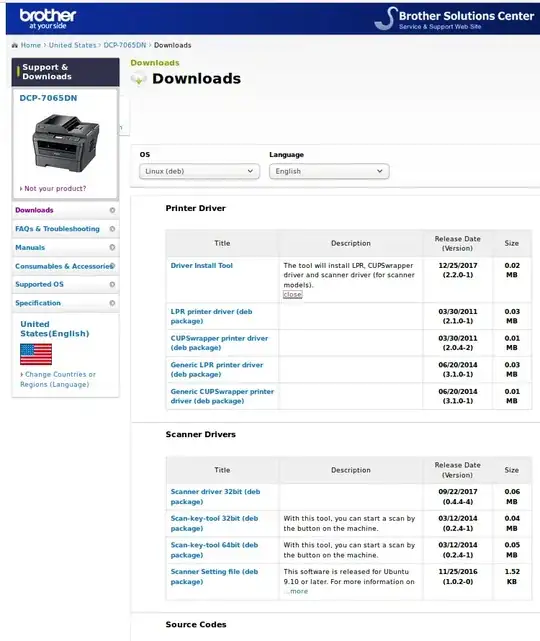This screenshot has width=540, height=641.
Task: Click the Brother Solutions Center logo
Action: click(x=454, y=19)
